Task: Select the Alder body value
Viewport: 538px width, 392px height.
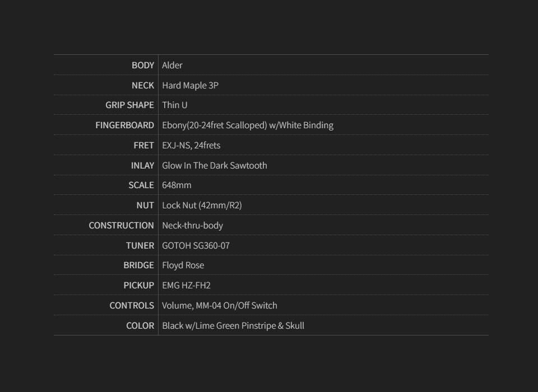Action: point(172,65)
